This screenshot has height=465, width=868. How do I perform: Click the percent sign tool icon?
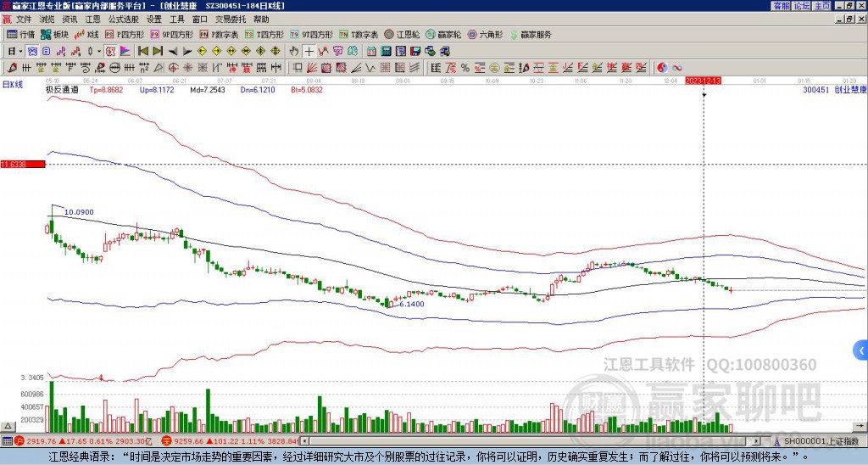[x=465, y=68]
